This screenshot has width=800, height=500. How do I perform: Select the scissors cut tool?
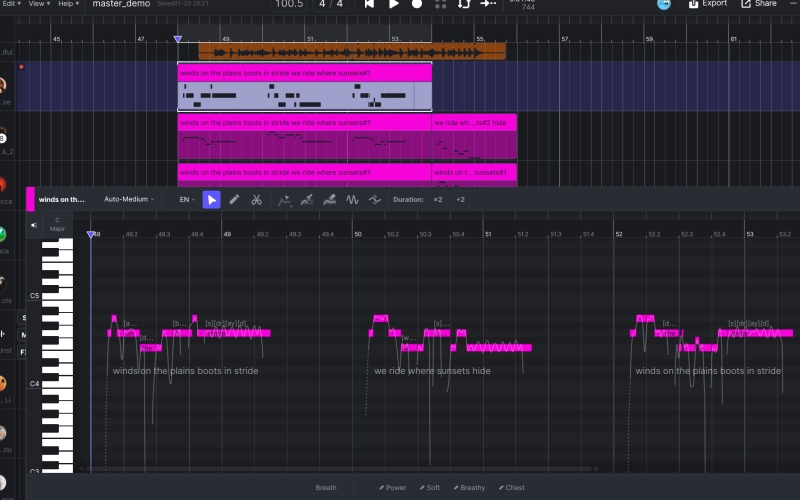coord(256,199)
